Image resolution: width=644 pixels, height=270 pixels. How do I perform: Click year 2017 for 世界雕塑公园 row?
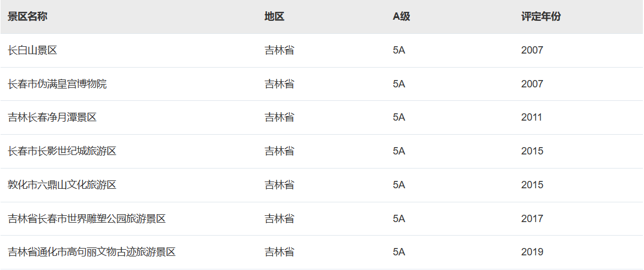pos(532,218)
